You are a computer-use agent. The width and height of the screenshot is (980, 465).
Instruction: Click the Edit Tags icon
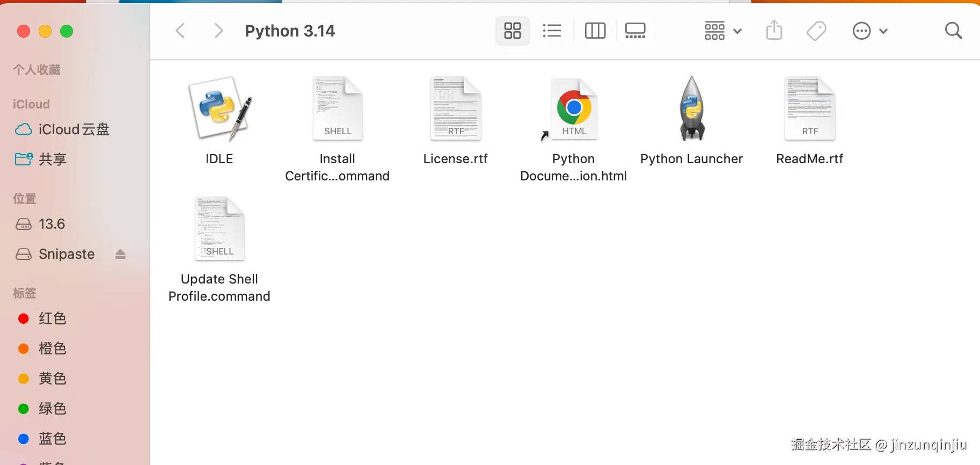(x=816, y=31)
